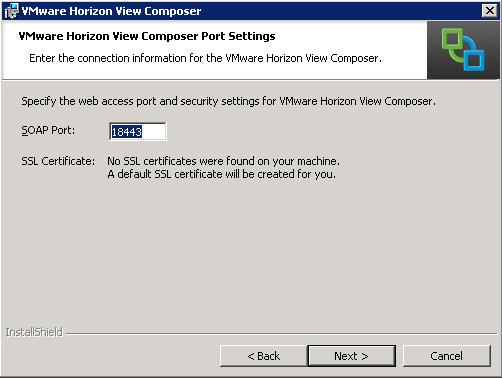This screenshot has height=378, width=502.
Task: Close the VMware Horizon View Composer dialog
Action: click(x=490, y=11)
